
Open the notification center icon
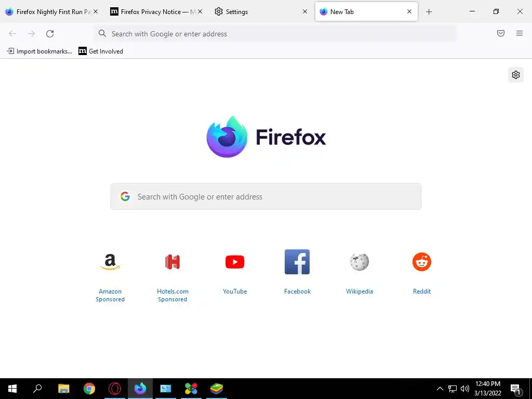[516, 389]
